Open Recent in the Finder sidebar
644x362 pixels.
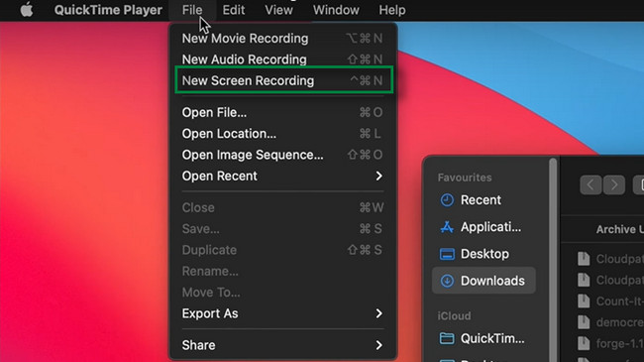pyautogui.click(x=483, y=200)
